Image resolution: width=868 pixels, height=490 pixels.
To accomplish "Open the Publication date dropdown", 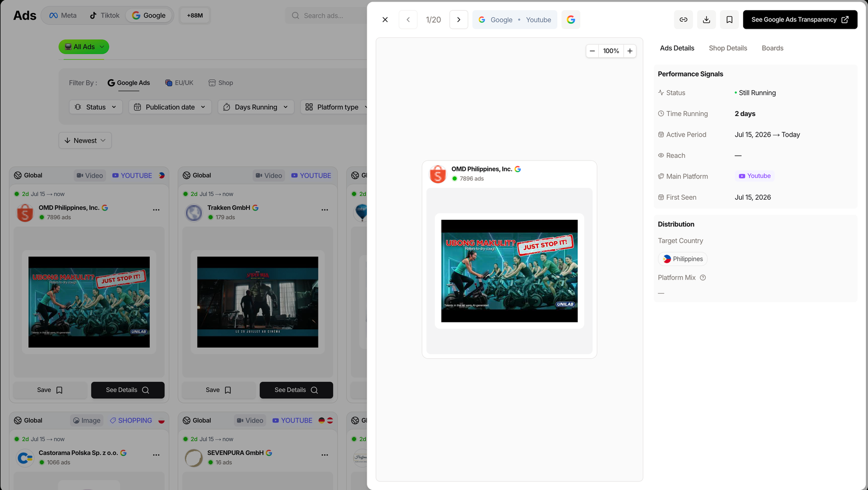I will coord(170,107).
